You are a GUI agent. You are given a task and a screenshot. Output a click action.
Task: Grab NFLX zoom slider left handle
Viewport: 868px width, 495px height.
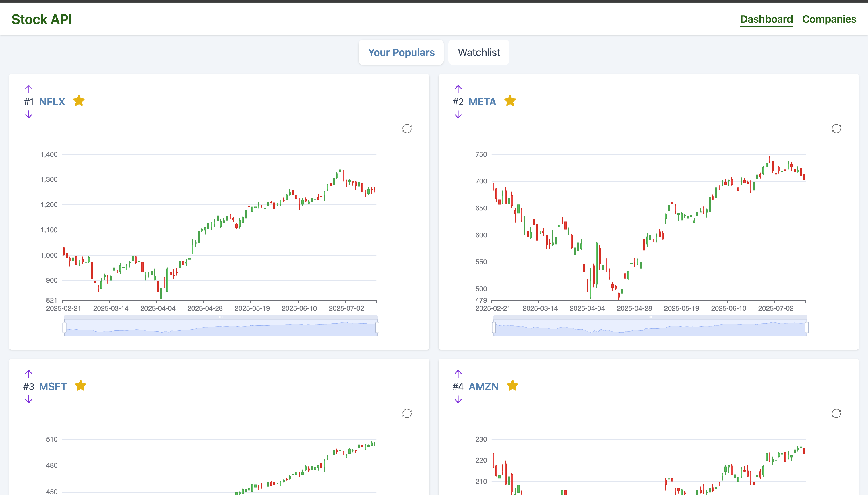click(x=64, y=327)
